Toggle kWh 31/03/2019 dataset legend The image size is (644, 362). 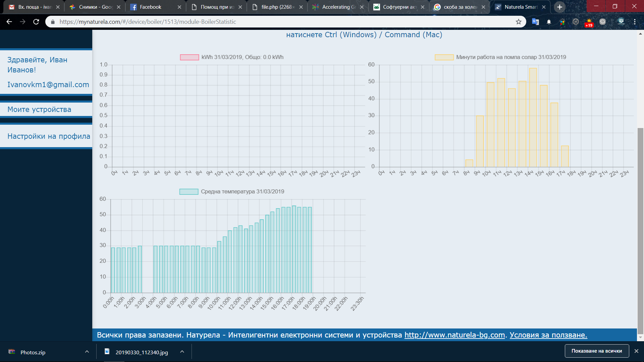(190, 57)
